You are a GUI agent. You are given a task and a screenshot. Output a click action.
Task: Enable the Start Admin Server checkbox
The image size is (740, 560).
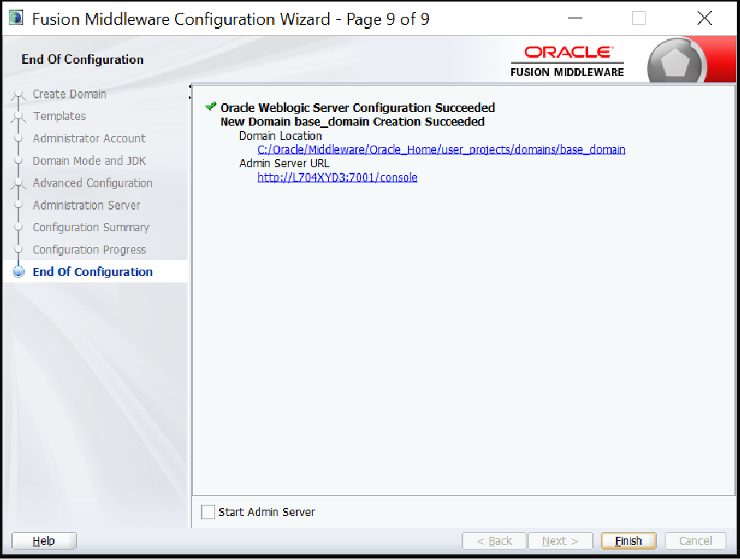pyautogui.click(x=208, y=512)
